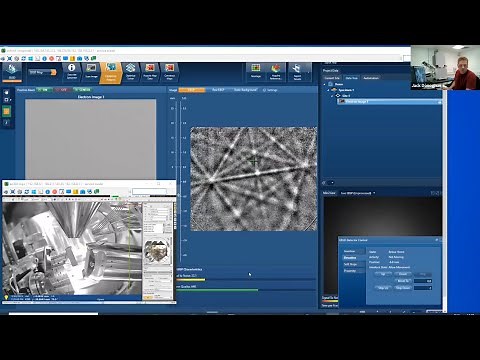Collapse the Specimen 1 tree node
The width and height of the screenshot is (480, 360).
pyautogui.click(x=328, y=90)
